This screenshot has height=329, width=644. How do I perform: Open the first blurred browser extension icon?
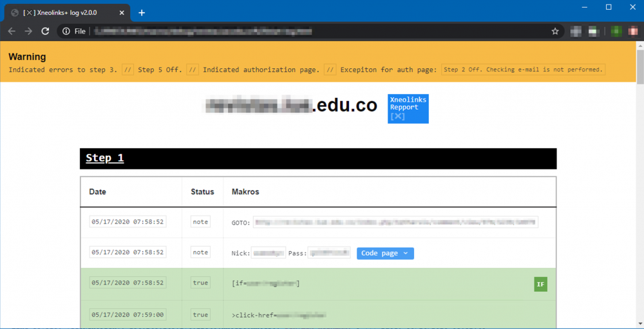pyautogui.click(x=576, y=31)
